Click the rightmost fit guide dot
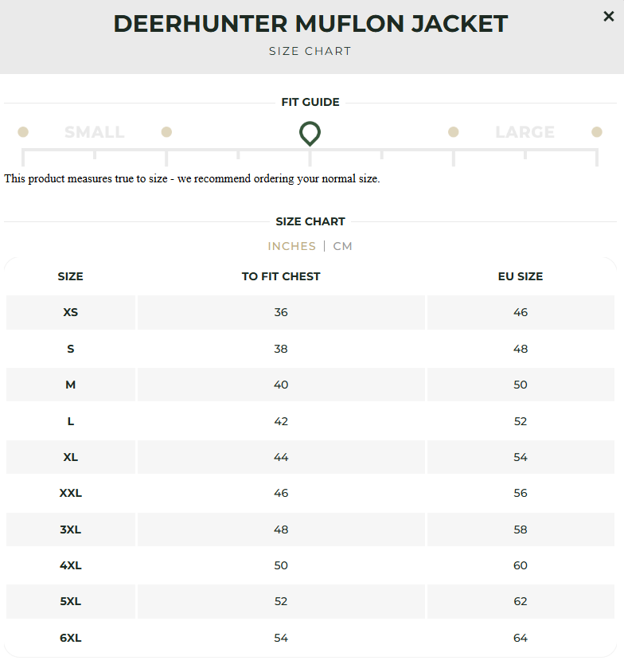This screenshot has height=672, width=624. 596,131
